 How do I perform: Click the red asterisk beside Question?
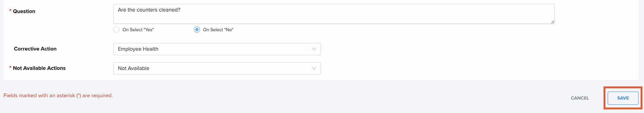10,11
